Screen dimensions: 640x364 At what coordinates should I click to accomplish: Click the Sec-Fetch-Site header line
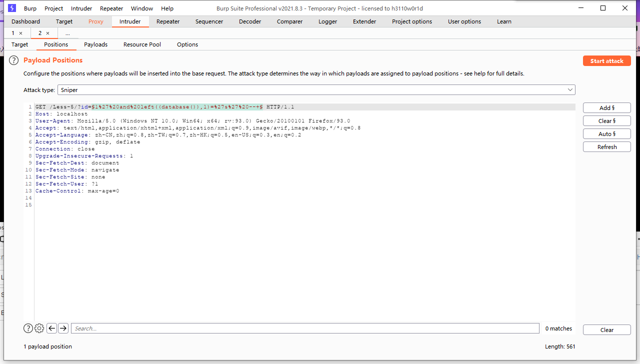tap(70, 177)
